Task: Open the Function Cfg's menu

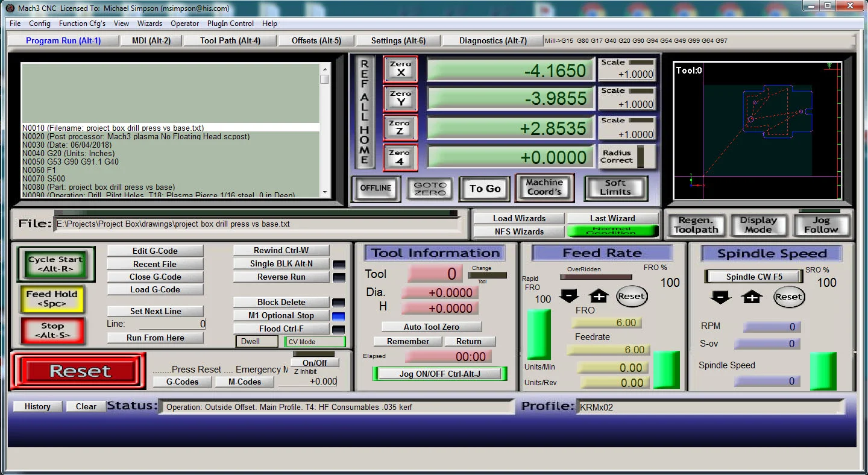Action: pos(82,24)
